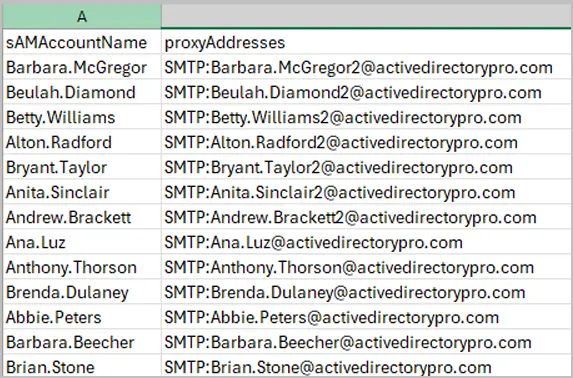The height and width of the screenshot is (378, 573).
Task: Select the proxyAddresses header cell
Action: [x=367, y=42]
